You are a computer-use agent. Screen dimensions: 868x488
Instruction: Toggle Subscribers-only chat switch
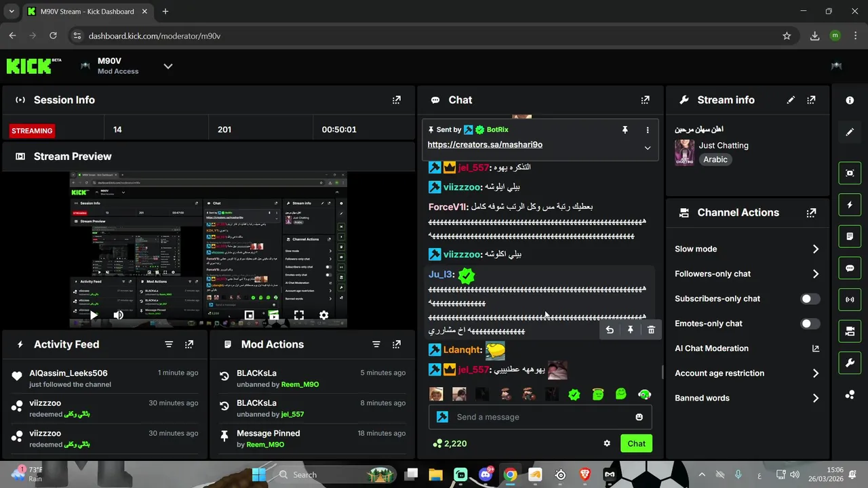810,299
